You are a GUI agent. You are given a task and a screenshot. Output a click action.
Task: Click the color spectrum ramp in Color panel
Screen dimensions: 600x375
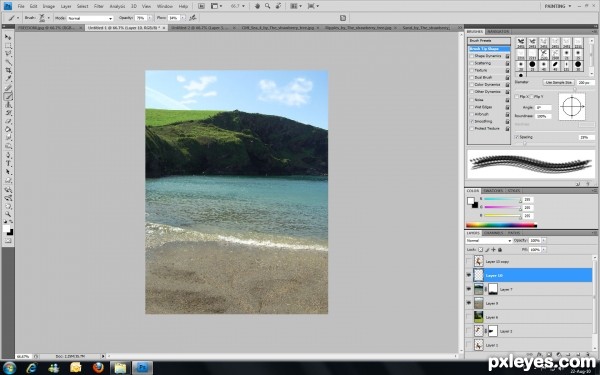[501, 225]
